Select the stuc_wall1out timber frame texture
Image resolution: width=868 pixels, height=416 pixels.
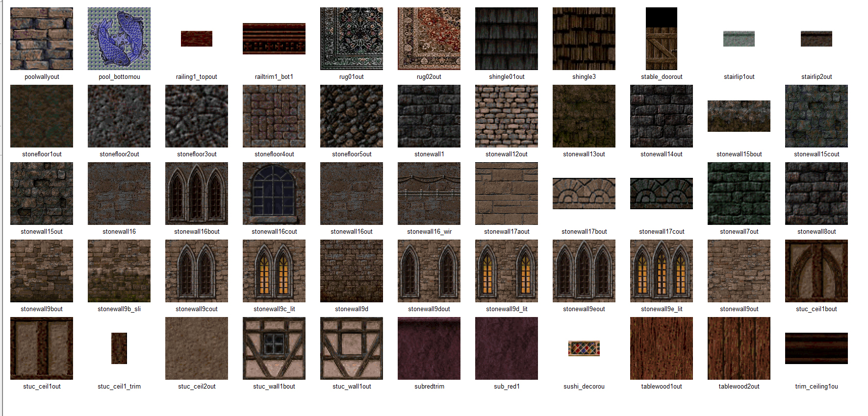click(x=352, y=348)
